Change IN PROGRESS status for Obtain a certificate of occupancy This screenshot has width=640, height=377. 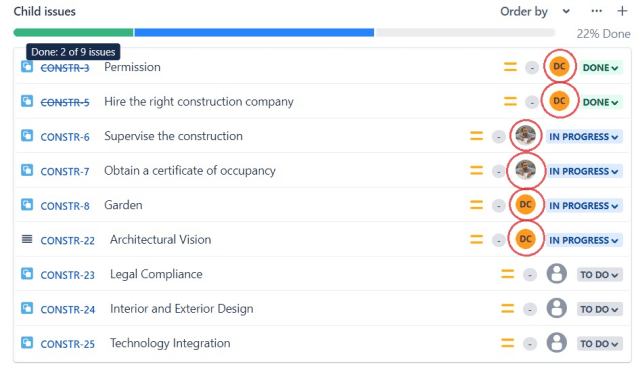pyautogui.click(x=584, y=171)
